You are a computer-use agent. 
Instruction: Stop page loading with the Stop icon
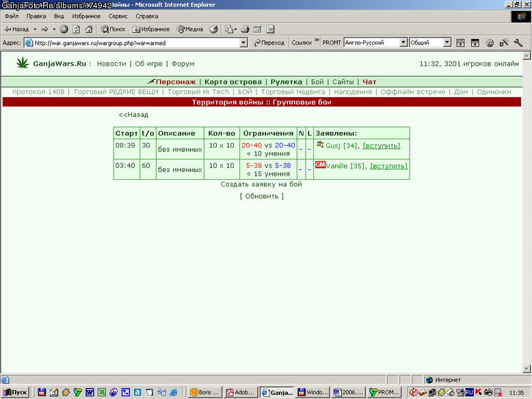[x=64, y=29]
